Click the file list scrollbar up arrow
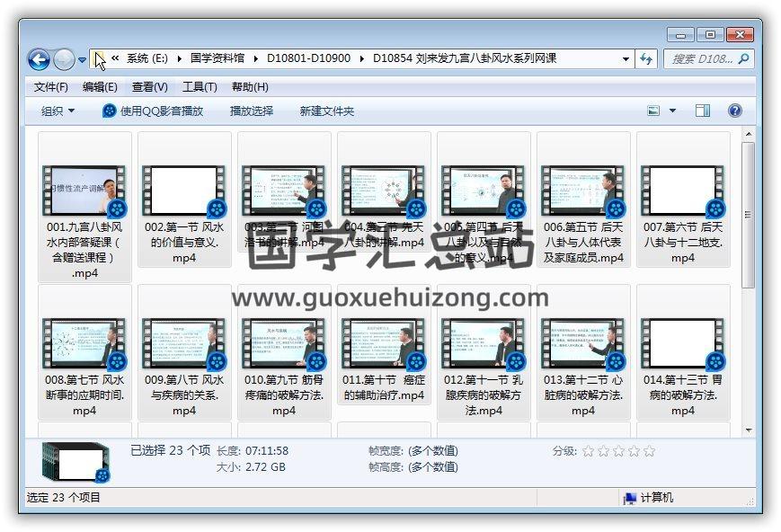The image size is (781, 532). [x=748, y=135]
